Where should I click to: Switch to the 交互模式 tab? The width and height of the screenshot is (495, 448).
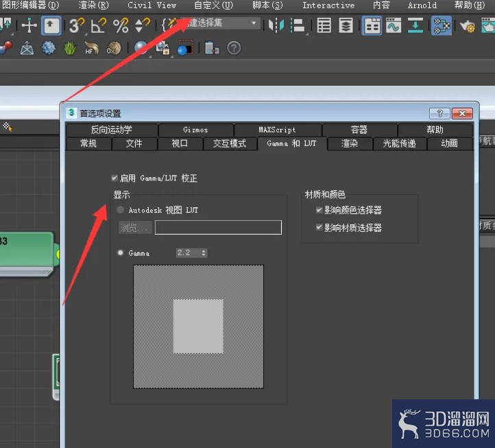[x=230, y=144]
